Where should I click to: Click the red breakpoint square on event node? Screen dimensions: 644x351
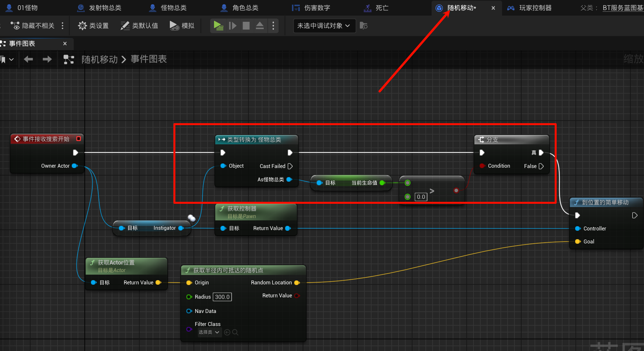[x=78, y=139]
